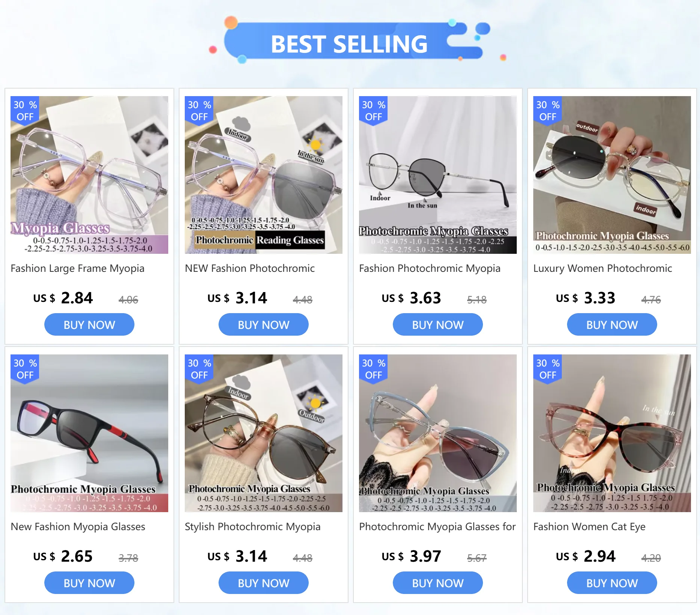
Task: Click BUY NOW under NEW Fashion Photochromic
Action: 264,325
